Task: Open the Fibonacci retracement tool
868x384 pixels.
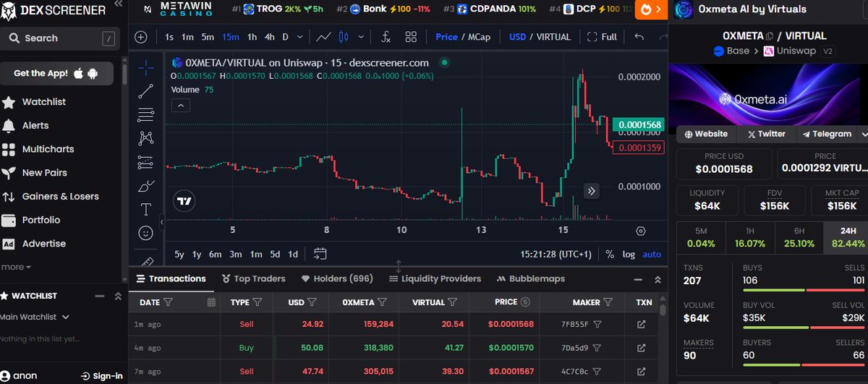Action: pos(145,114)
